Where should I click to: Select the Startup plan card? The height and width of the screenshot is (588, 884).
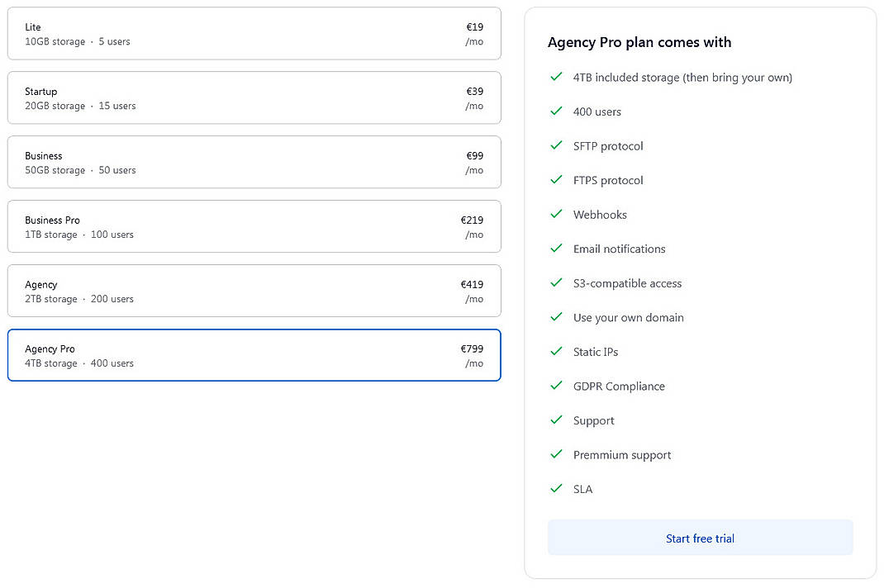(254, 97)
